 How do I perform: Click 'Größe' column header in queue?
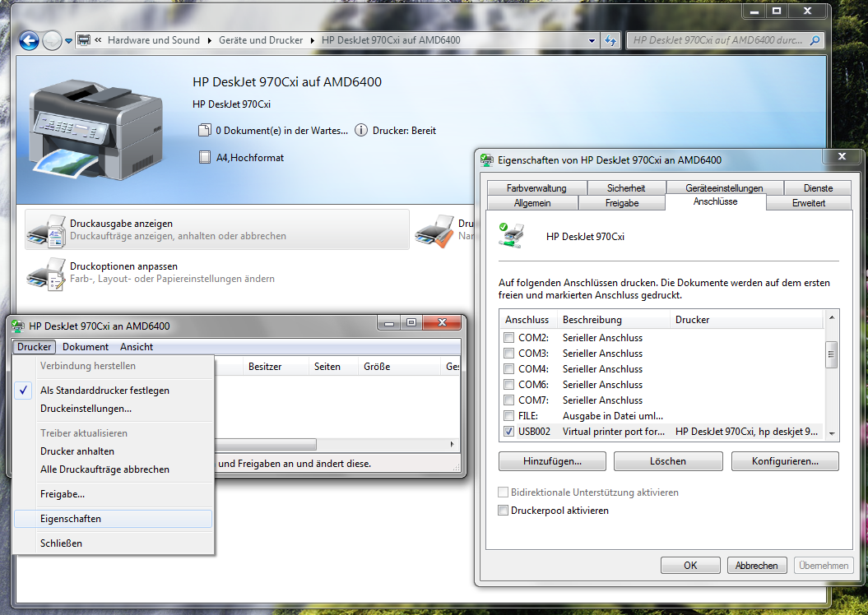coord(398,367)
